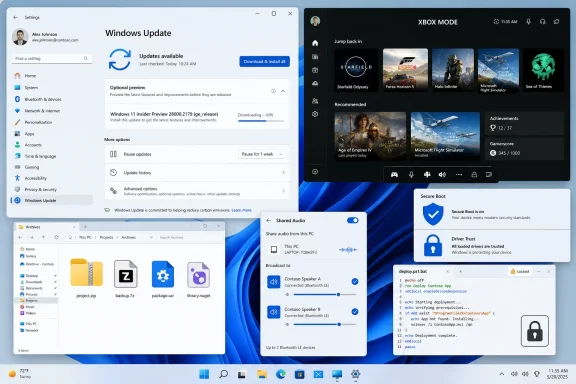This screenshot has width=576, height=384.
Task: Click the info icon beside Optional preview
Action: coord(273,91)
